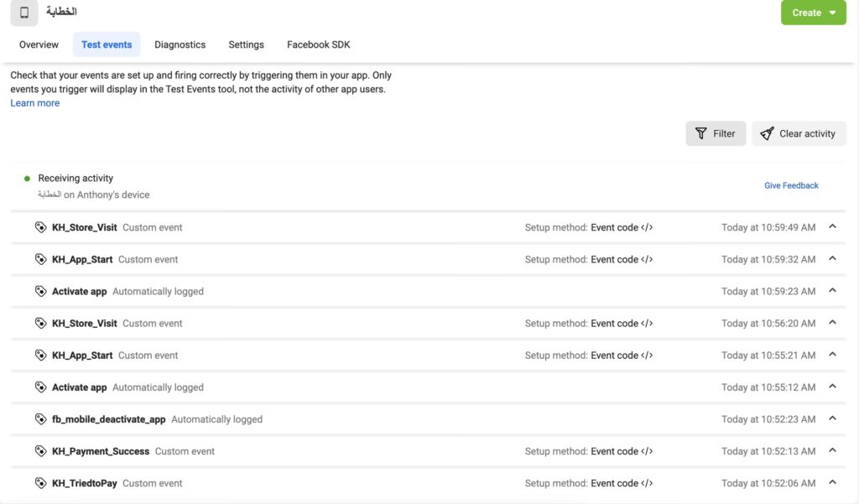Click the tag icon beside KH_Payment_Success
This screenshot has width=859, height=504.
point(40,451)
